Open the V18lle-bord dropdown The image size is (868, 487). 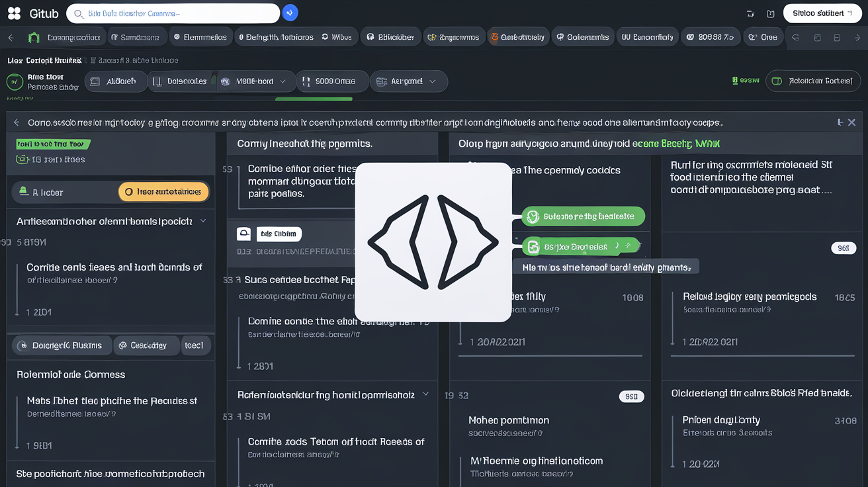(255, 81)
